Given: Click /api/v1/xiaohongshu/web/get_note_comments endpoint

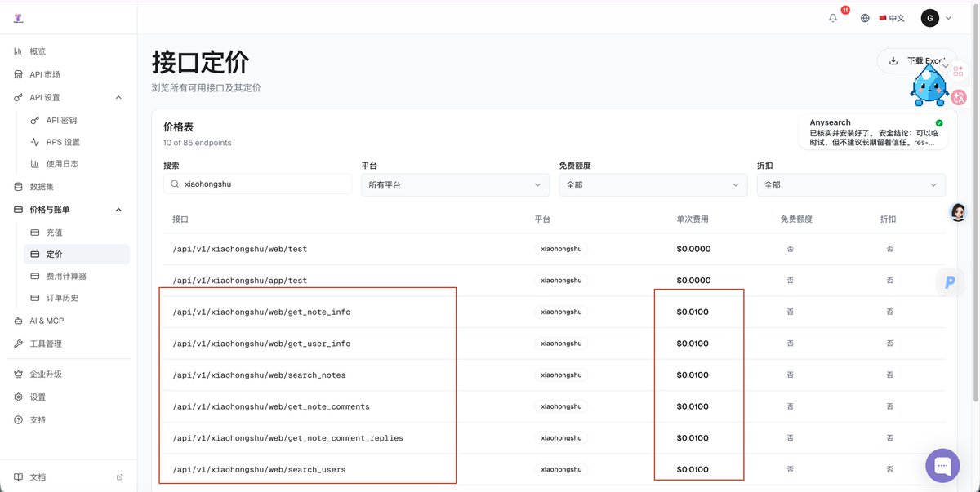Looking at the screenshot, I should [x=271, y=406].
